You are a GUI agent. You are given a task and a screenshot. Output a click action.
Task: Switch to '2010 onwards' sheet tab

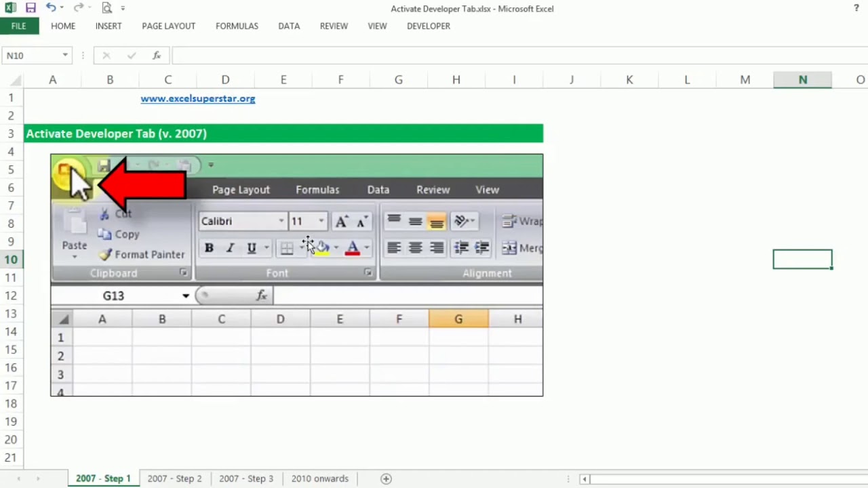pos(319,479)
